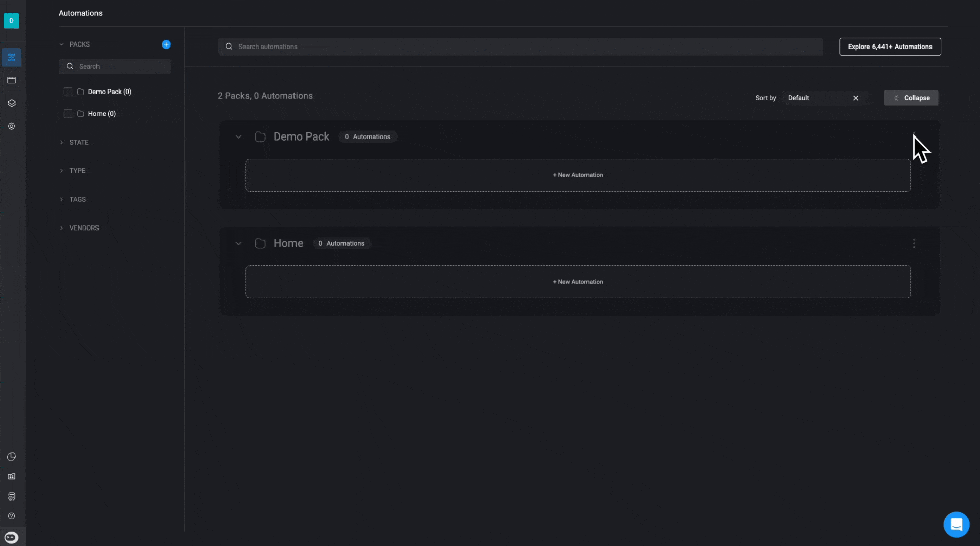Tick the Home pack checkbox

point(68,114)
